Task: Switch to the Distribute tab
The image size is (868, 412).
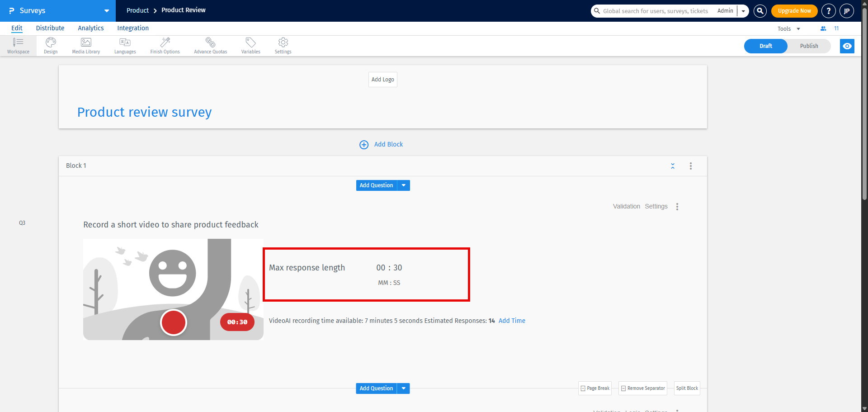Action: pyautogui.click(x=50, y=28)
